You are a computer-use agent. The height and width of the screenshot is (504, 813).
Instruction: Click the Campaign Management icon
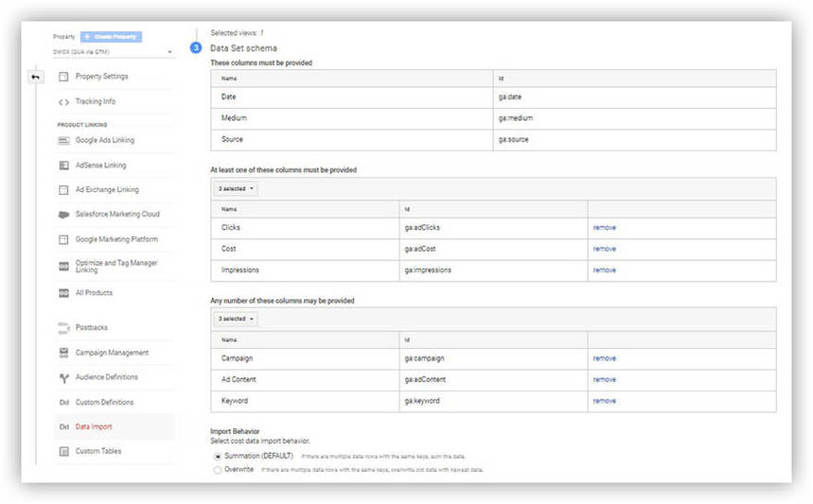[63, 353]
